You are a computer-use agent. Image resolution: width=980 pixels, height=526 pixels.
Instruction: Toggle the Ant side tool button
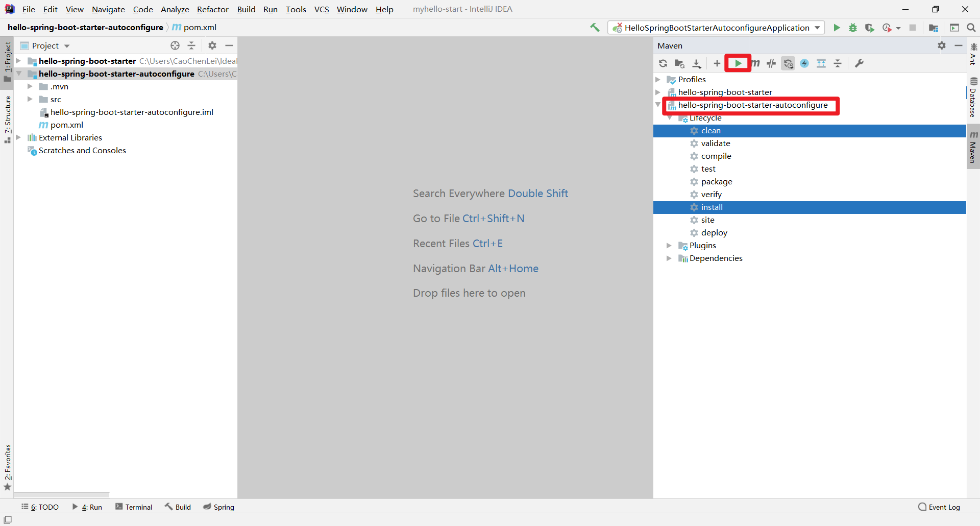[973, 55]
